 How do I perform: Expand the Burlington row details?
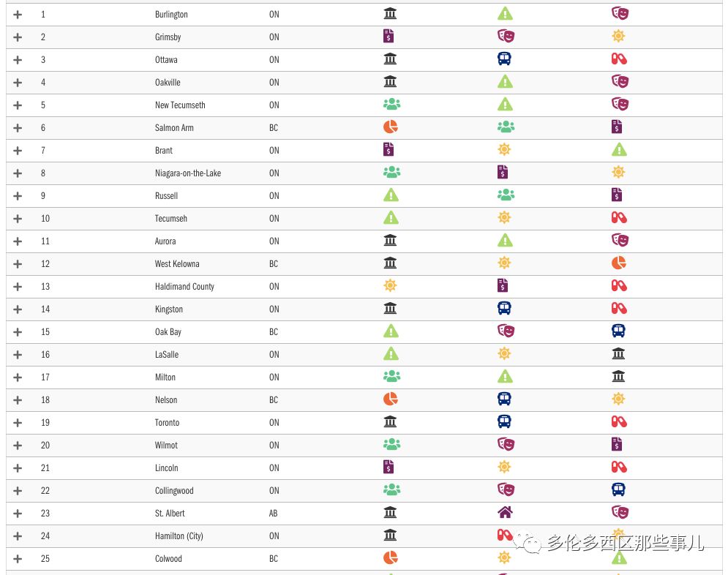click(18, 15)
